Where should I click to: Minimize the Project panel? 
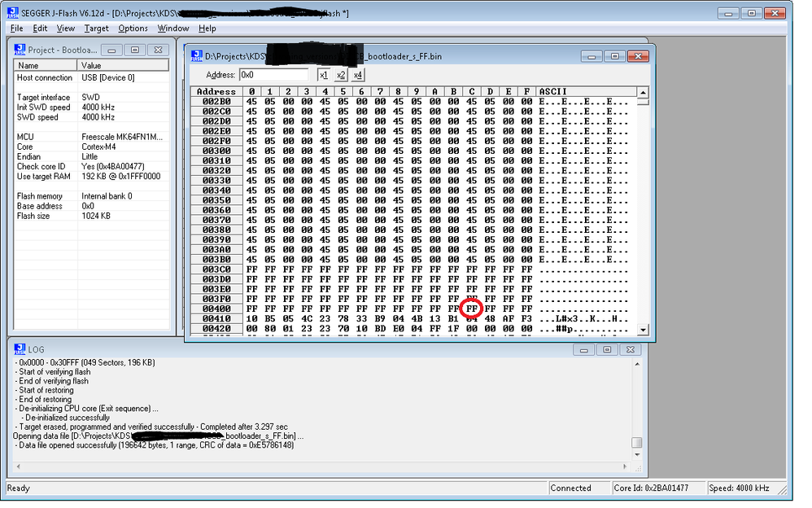(111, 50)
